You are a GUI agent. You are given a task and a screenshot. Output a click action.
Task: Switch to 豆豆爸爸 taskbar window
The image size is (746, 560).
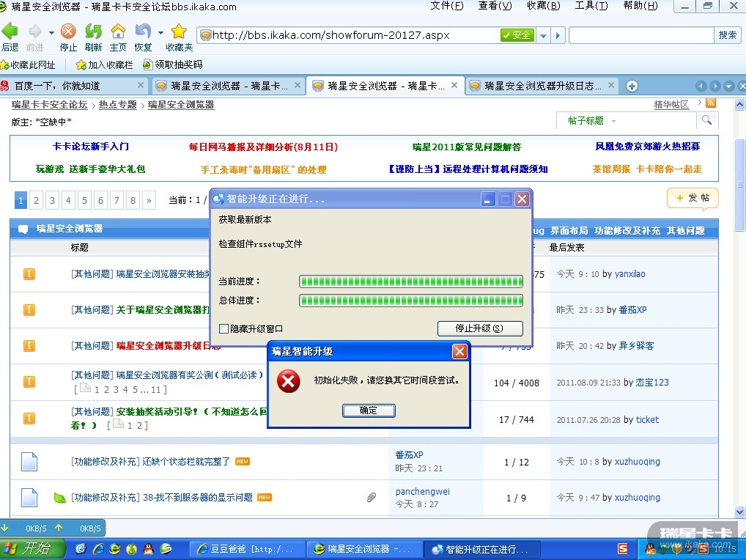[x=246, y=549]
